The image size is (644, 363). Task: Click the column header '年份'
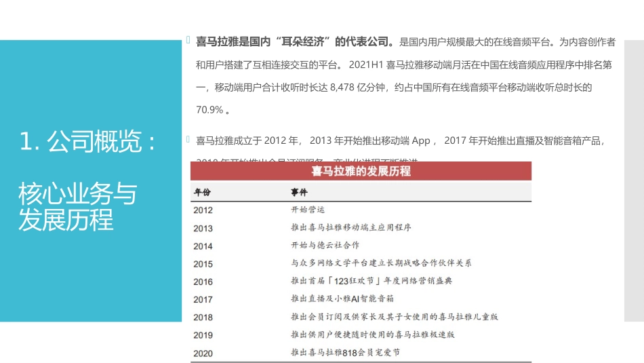pyautogui.click(x=202, y=192)
